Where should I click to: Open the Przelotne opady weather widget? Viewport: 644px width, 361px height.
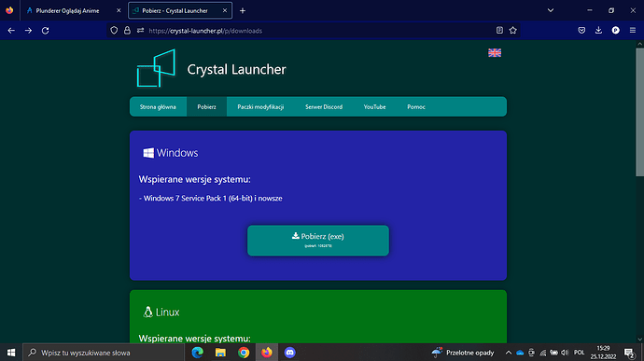pos(462,353)
